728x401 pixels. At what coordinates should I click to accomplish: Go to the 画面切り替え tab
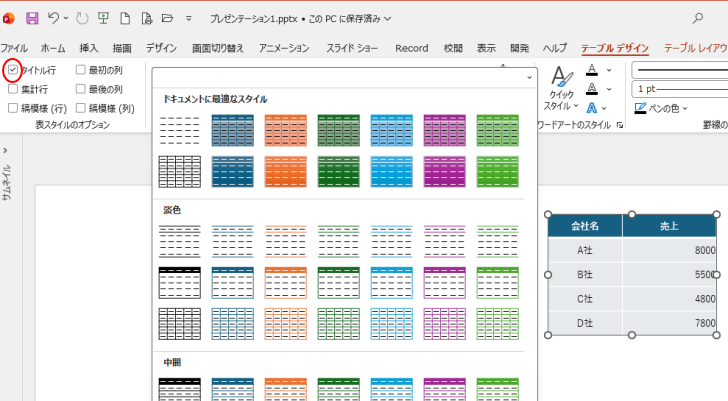point(218,48)
